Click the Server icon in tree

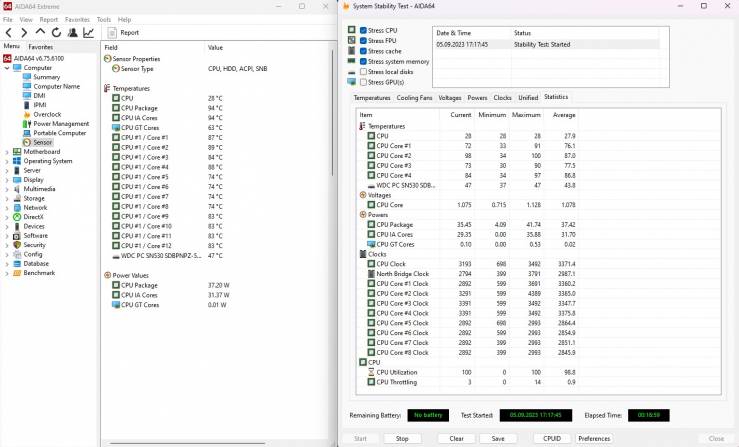17,170
